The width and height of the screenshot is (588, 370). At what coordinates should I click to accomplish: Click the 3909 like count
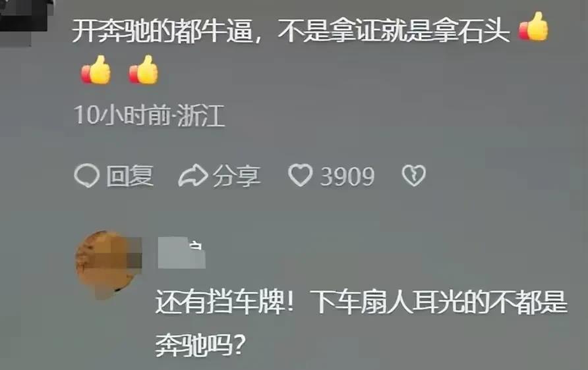point(347,176)
